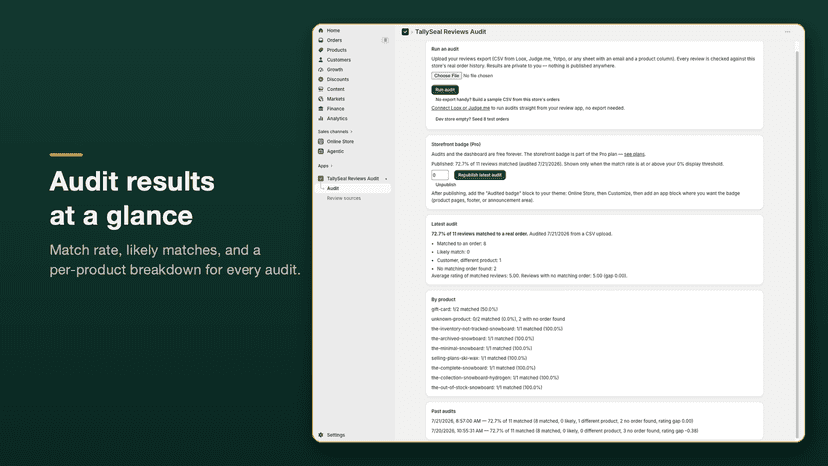
Task: Click the 'Likely match: 0' line
Action: (x=453, y=252)
